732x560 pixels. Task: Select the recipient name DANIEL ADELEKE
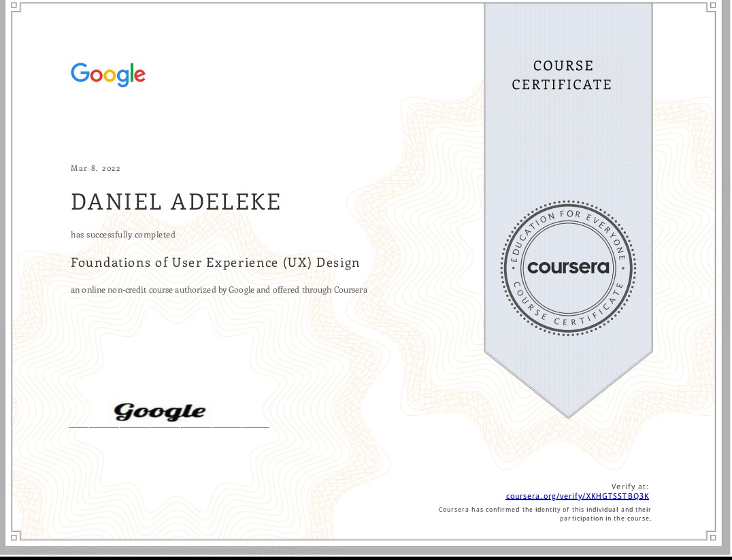[176, 201]
